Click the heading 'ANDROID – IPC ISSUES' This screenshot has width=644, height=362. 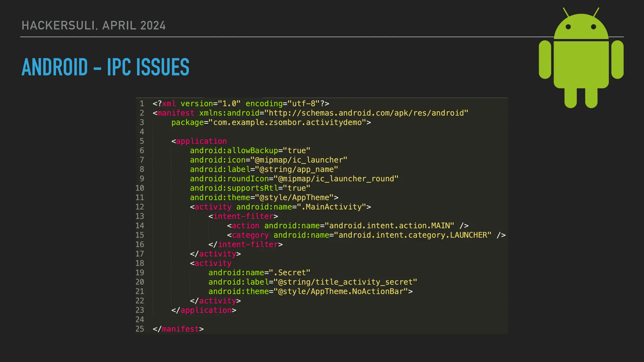(105, 67)
